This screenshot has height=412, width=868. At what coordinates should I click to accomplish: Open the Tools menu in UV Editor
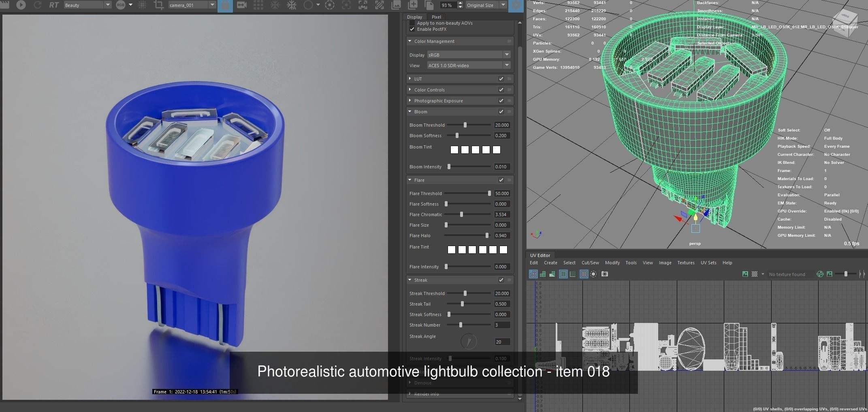[631, 263]
